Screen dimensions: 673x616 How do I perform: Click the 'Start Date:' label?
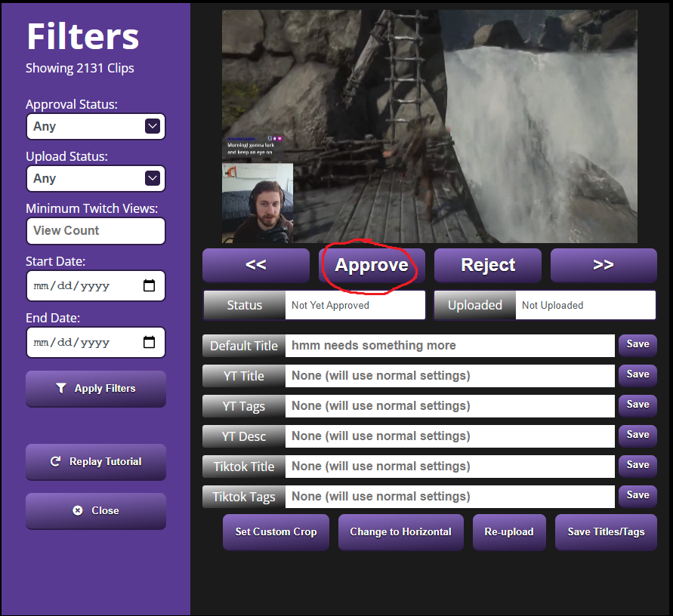coord(55,261)
